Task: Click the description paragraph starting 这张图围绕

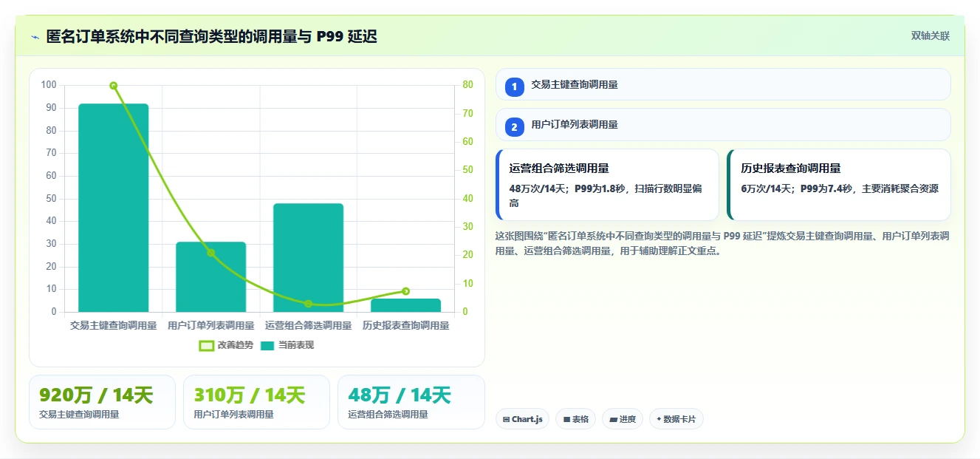Action: tap(722, 243)
